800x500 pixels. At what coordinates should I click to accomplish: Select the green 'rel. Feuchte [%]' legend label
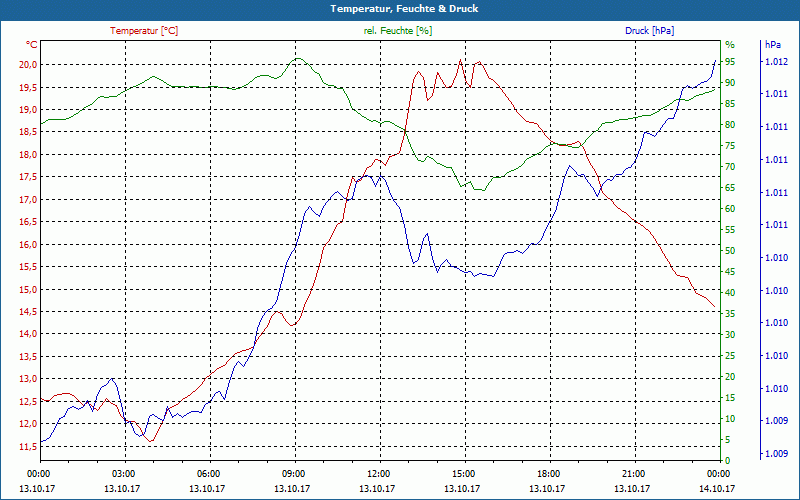coord(398,31)
